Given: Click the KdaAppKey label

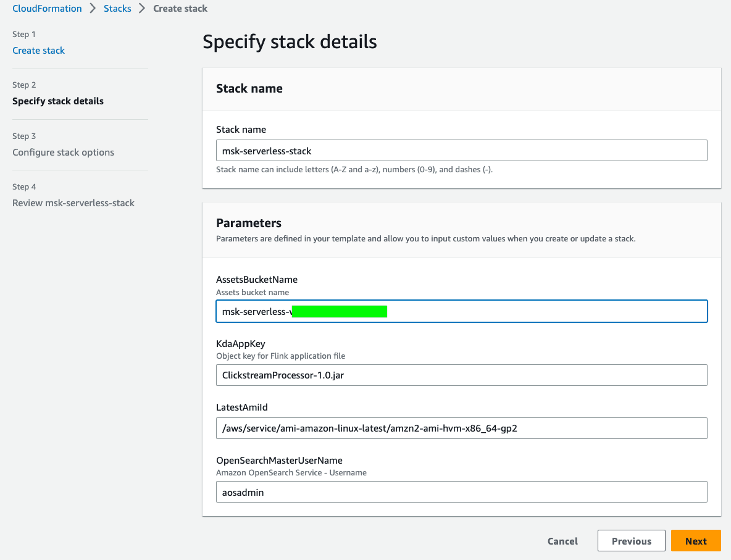Looking at the screenshot, I should [241, 344].
